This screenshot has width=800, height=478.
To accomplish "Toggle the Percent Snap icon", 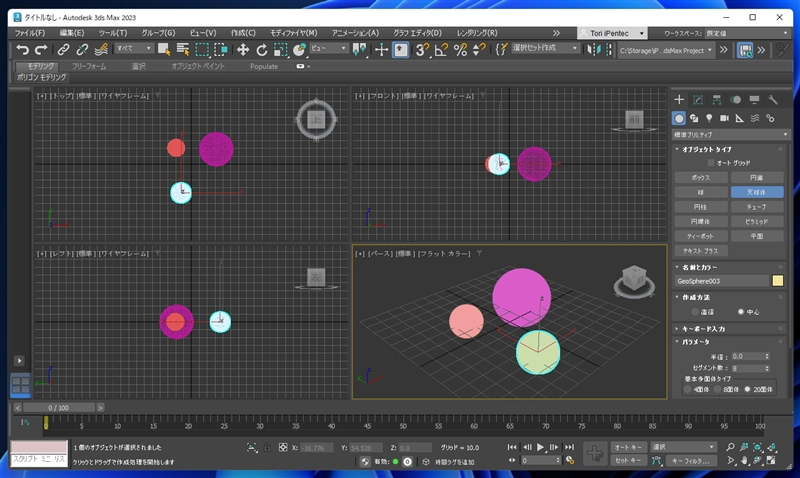I will 460,49.
